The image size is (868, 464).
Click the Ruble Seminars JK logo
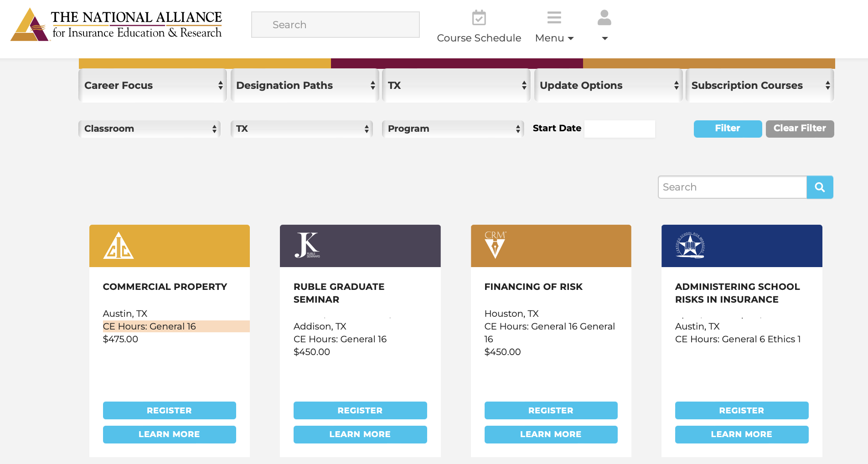pos(307,245)
